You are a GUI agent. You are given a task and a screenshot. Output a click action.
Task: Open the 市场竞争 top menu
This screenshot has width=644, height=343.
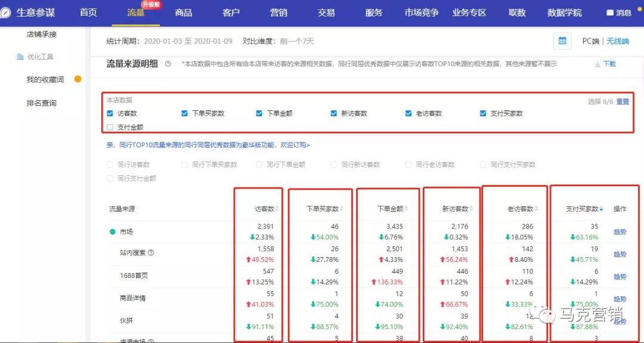click(421, 13)
